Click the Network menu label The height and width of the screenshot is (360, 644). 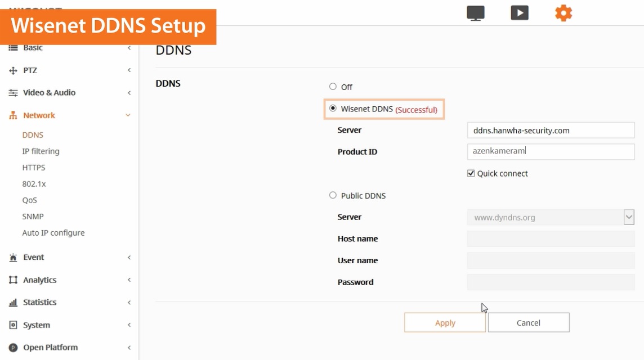[x=39, y=115]
